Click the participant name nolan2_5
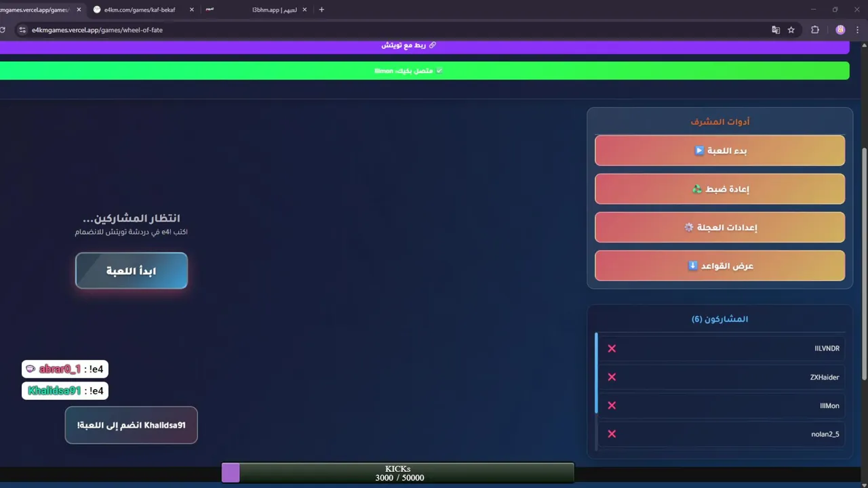The image size is (868, 488). coord(825,434)
